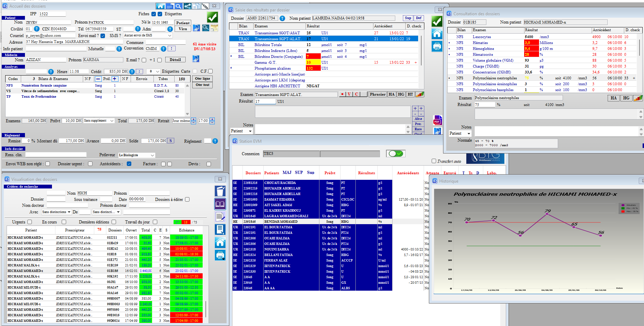
Task: Click the Echéance column header
Action: (x=186, y=230)
